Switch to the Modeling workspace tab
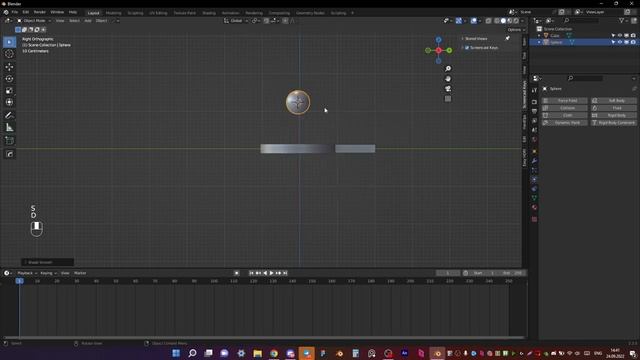The height and width of the screenshot is (360, 640). [113, 13]
